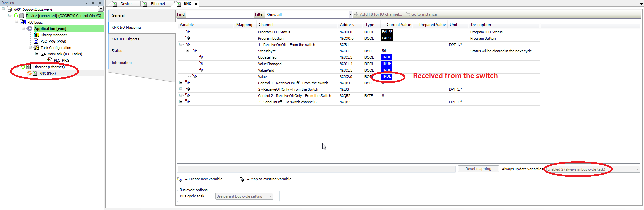Open the Bus cycle task dropdown
Screen dimensions: 644x210
coord(270,196)
